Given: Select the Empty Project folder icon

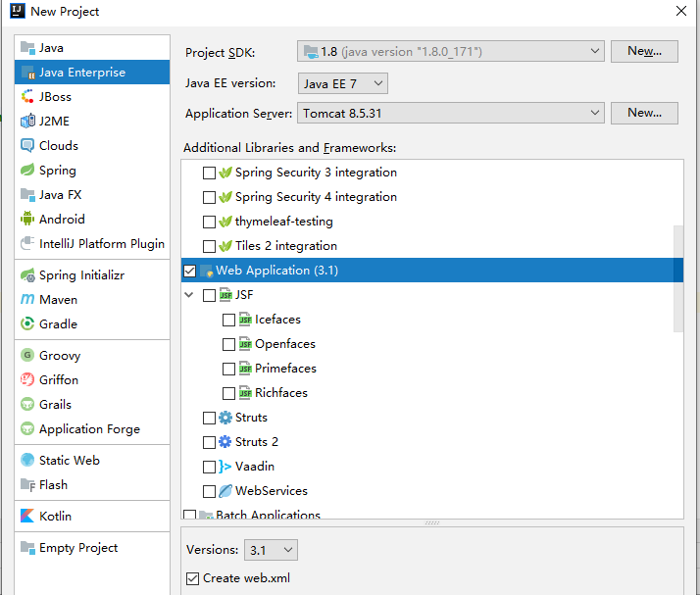Looking at the screenshot, I should 27,547.
